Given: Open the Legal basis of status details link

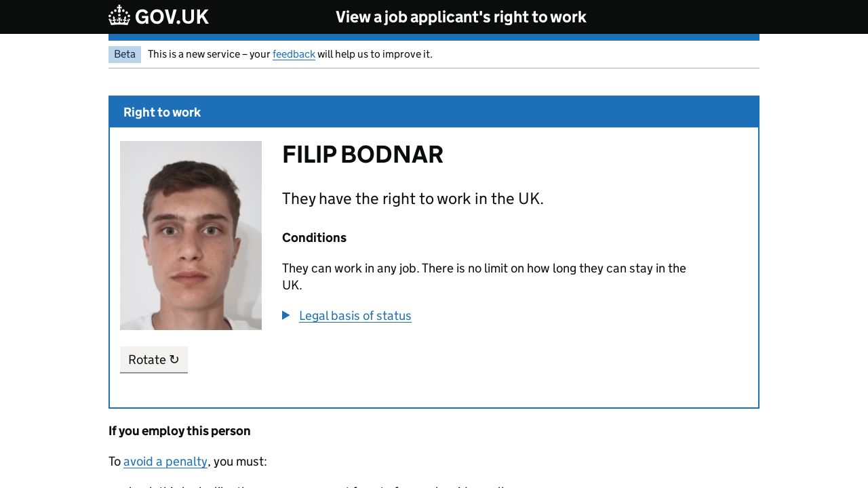Looking at the screenshot, I should click(355, 316).
